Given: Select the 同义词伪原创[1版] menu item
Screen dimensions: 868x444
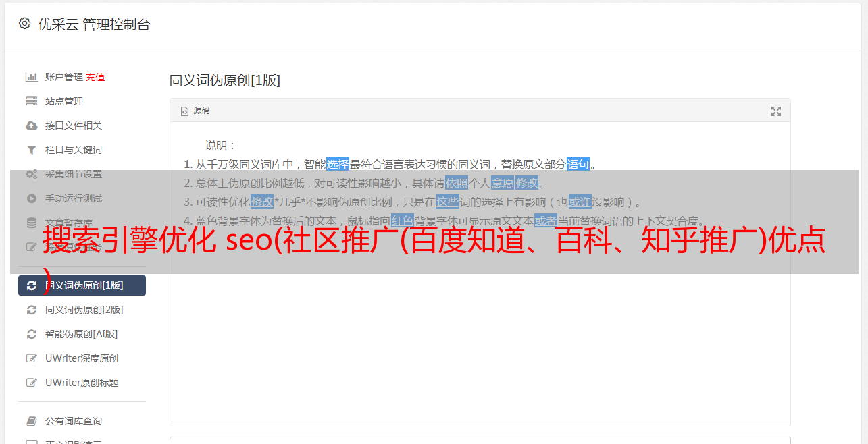Looking at the screenshot, I should click(x=82, y=285).
